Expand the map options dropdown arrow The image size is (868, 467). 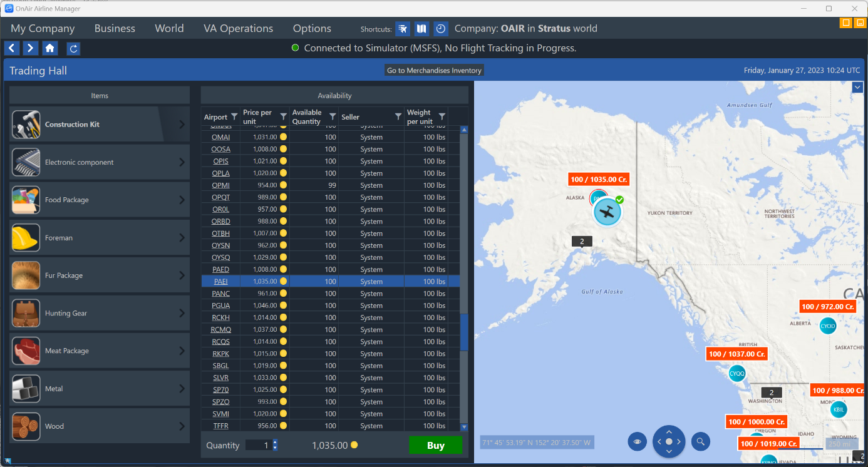(x=857, y=88)
